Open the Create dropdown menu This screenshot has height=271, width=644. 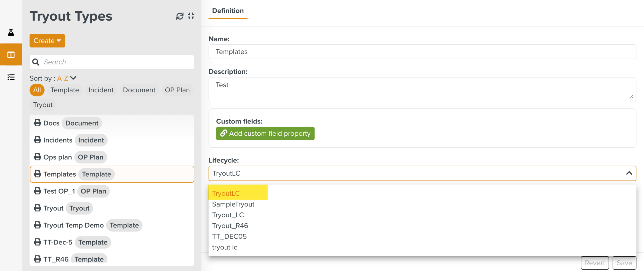(x=47, y=41)
